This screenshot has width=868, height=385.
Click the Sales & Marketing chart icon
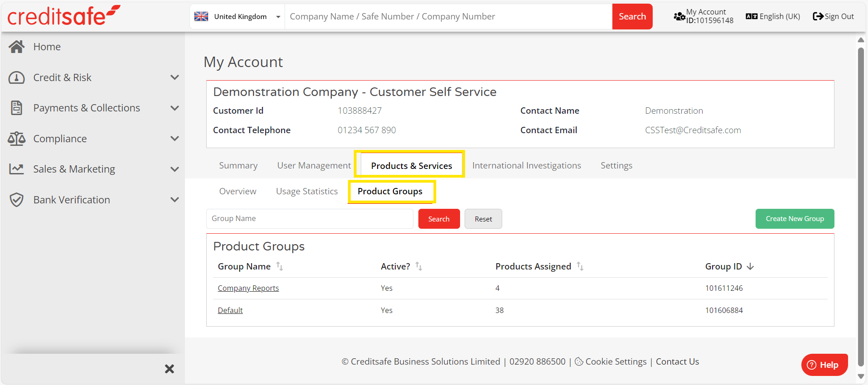pyautogui.click(x=17, y=169)
